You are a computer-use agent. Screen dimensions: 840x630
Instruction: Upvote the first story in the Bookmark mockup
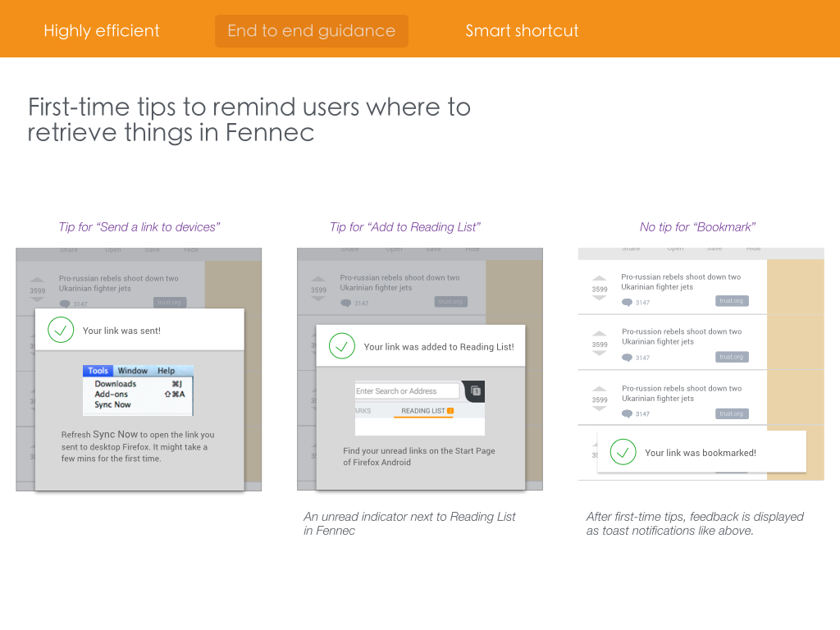pos(599,279)
